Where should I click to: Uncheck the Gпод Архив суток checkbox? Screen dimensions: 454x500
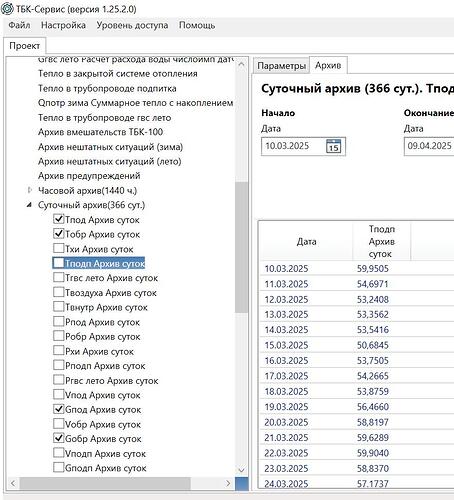tap(58, 409)
